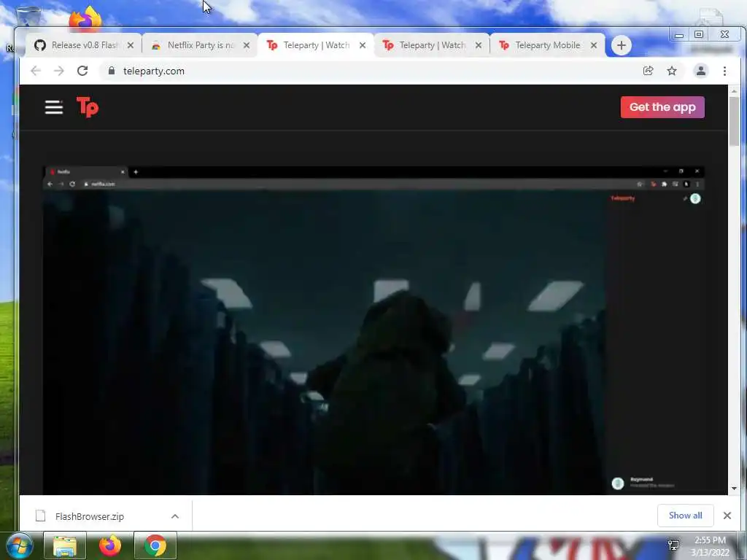
Task: Select the active Teleparty | Watch tab
Action: [315, 45]
